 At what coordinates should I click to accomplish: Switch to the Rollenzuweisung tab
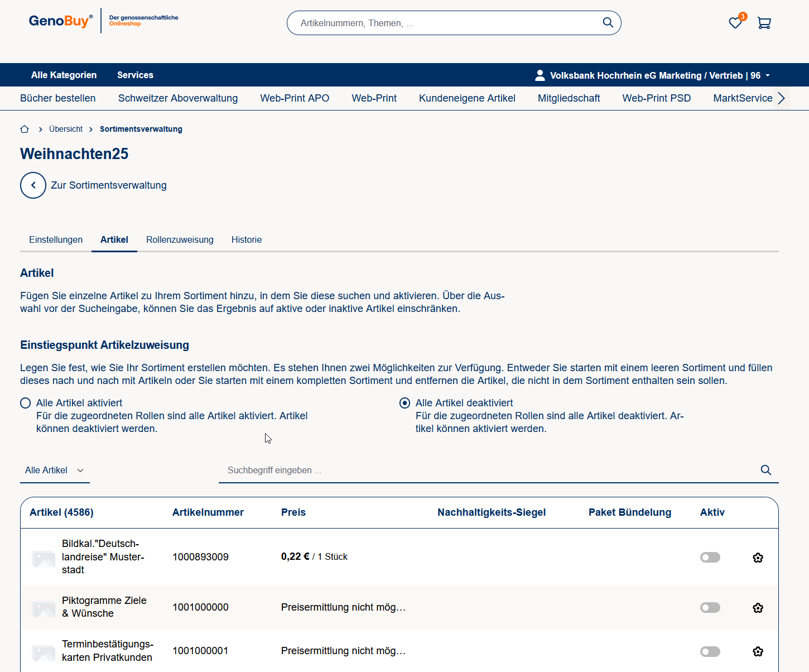[180, 239]
